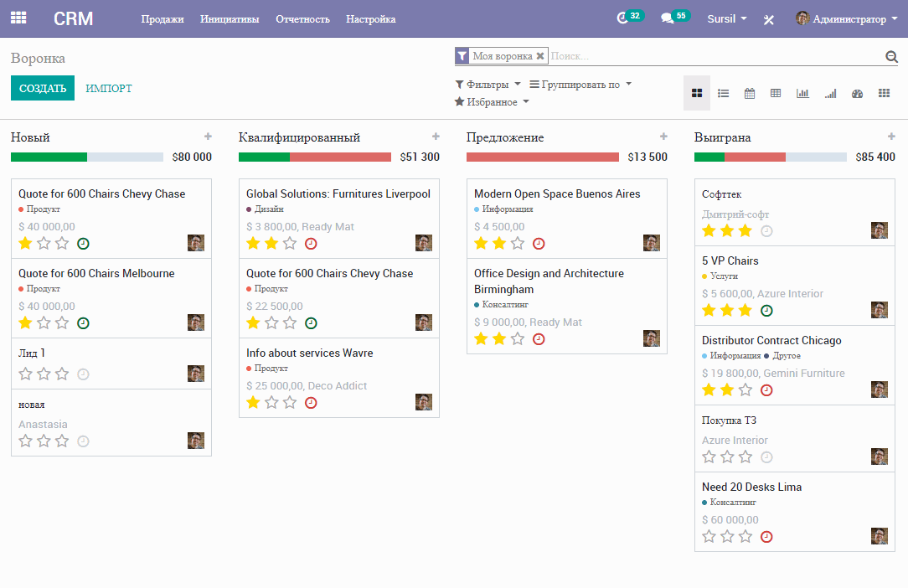The width and height of the screenshot is (908, 588).
Task: Switch to the pivot table view
Action: click(x=776, y=93)
